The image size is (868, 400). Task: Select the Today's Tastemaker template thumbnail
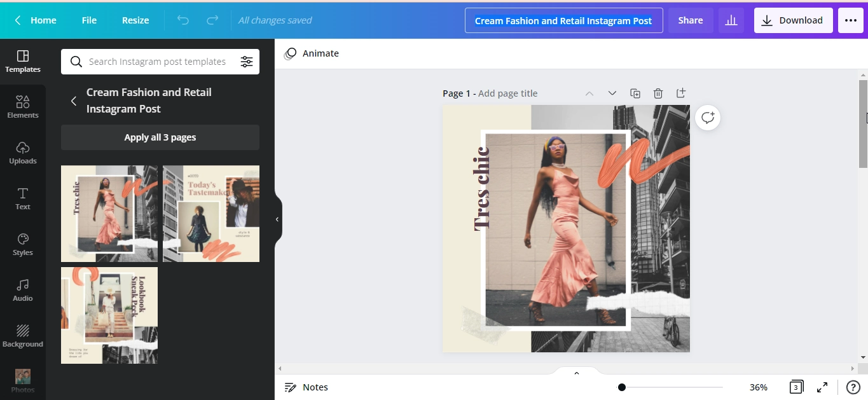coord(211,214)
